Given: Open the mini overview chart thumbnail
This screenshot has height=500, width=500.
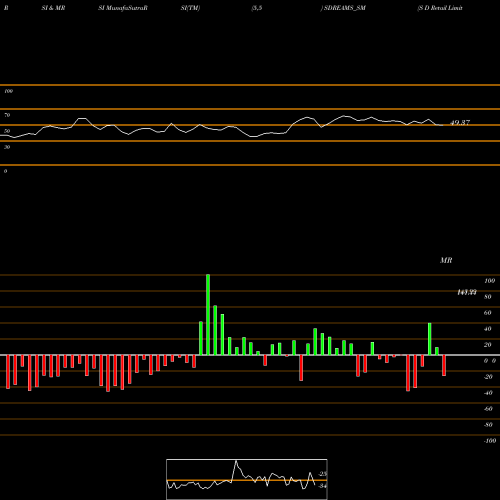Looking at the screenshot, I should point(247,479).
